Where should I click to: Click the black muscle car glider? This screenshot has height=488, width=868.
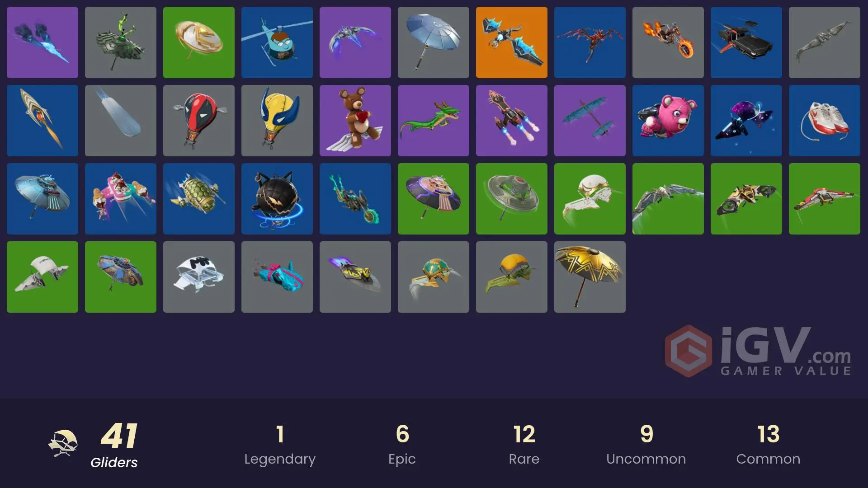746,42
